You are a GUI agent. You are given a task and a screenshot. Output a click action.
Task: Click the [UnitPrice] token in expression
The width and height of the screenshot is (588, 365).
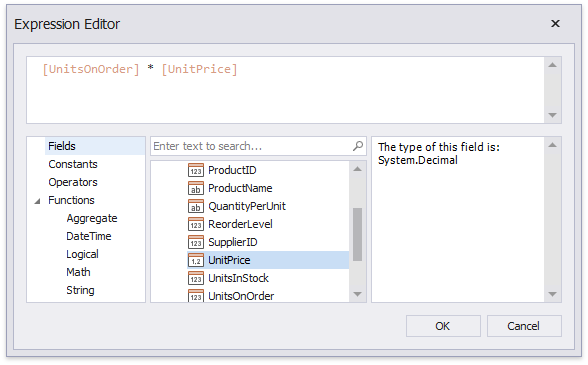[x=200, y=69]
